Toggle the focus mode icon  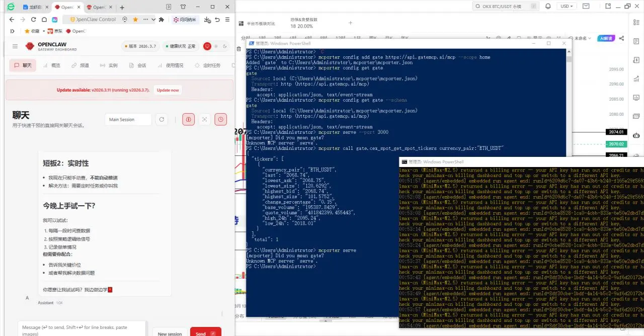[x=204, y=120]
